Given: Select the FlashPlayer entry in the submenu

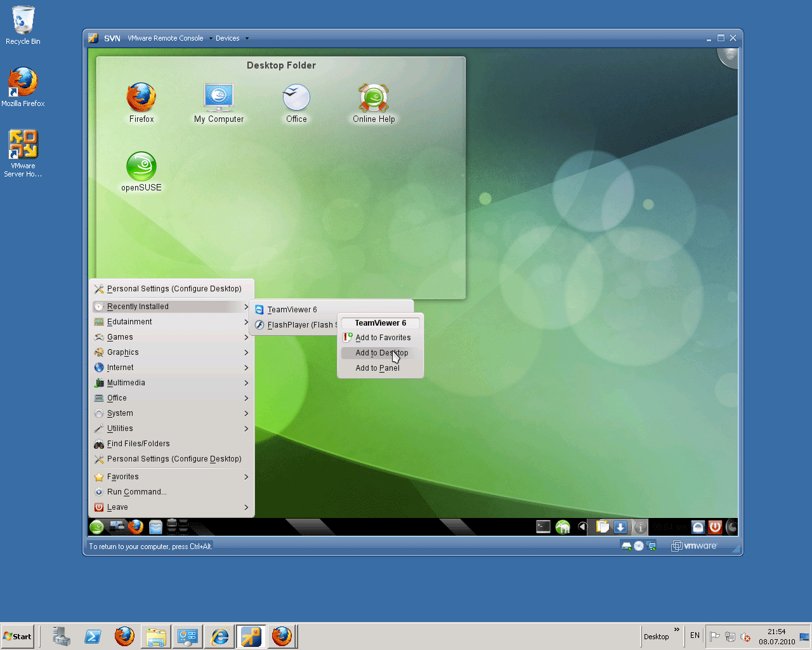Looking at the screenshot, I should pos(295,325).
